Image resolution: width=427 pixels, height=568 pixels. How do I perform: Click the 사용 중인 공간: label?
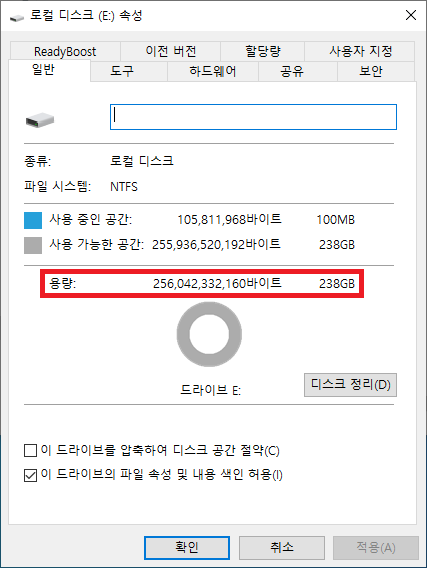click(x=91, y=220)
